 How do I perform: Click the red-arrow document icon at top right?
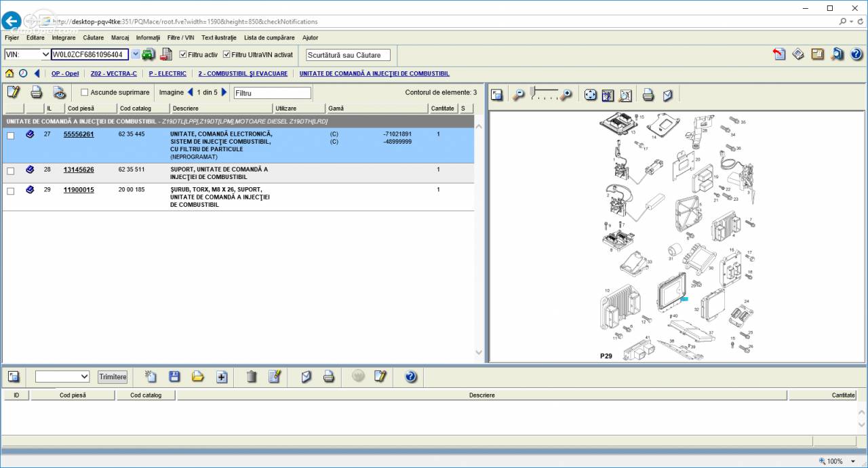click(x=779, y=54)
